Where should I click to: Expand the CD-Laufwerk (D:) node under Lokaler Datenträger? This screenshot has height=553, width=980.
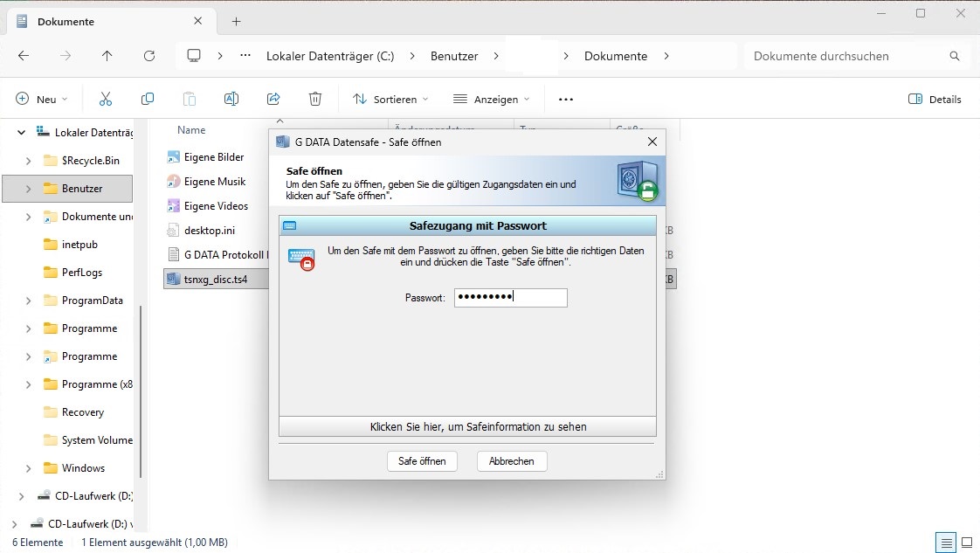[21, 496]
